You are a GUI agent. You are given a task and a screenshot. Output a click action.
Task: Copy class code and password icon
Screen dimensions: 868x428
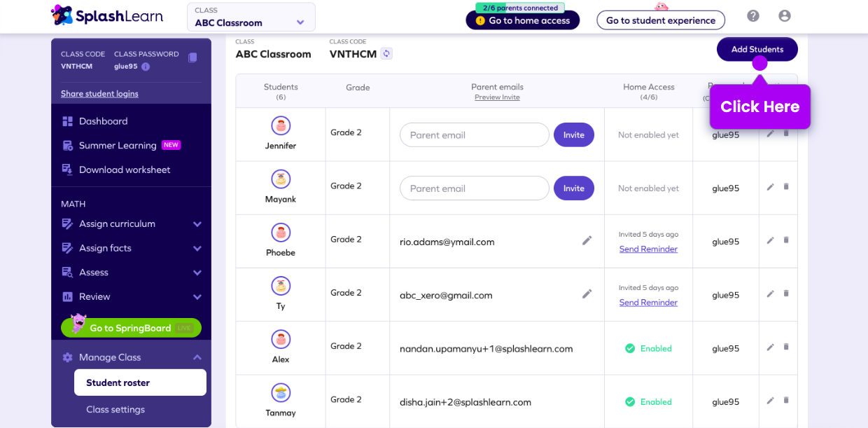point(192,57)
